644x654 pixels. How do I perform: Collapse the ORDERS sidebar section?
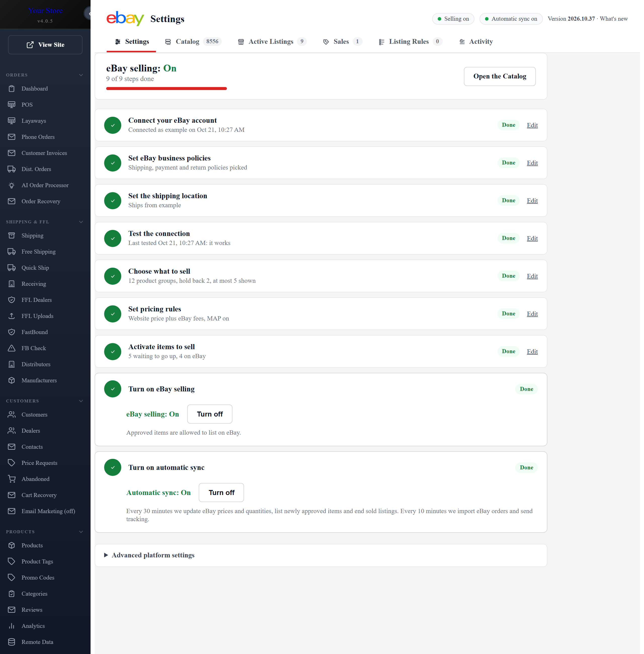point(81,75)
